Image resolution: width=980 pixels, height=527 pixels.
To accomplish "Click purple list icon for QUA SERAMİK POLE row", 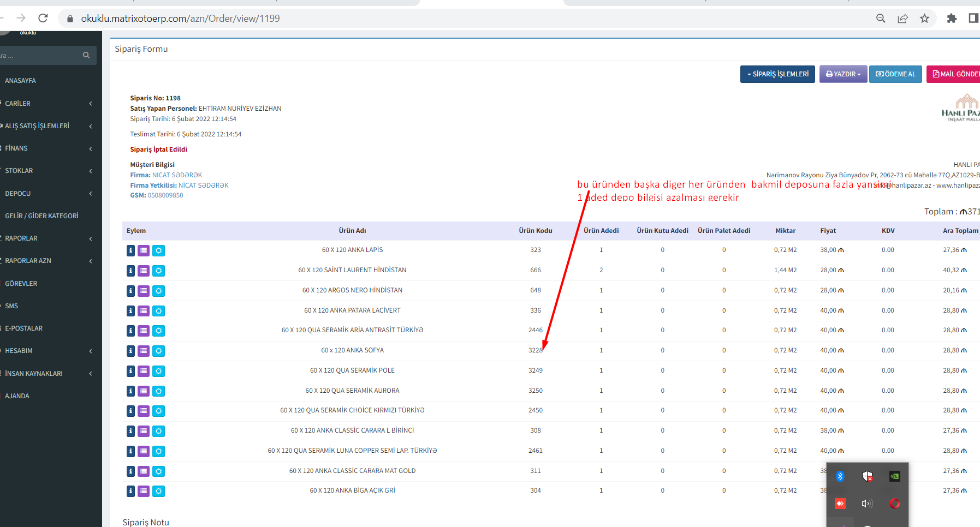I will coord(144,371).
